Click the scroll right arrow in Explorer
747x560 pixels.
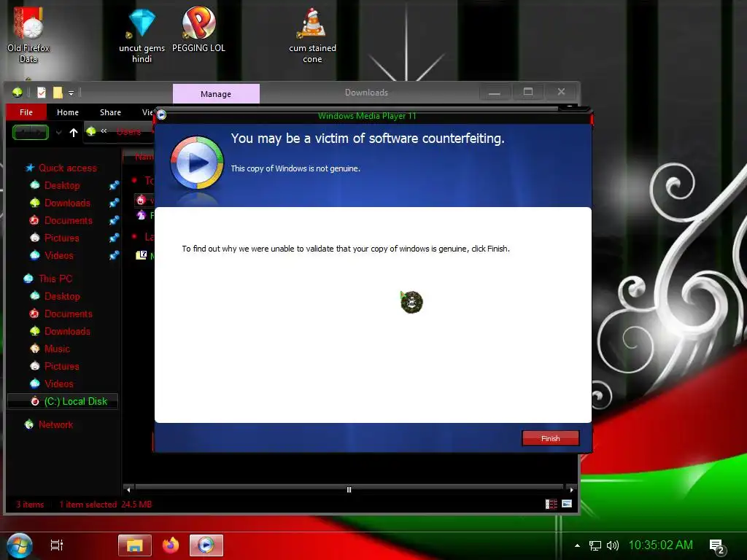coord(571,489)
